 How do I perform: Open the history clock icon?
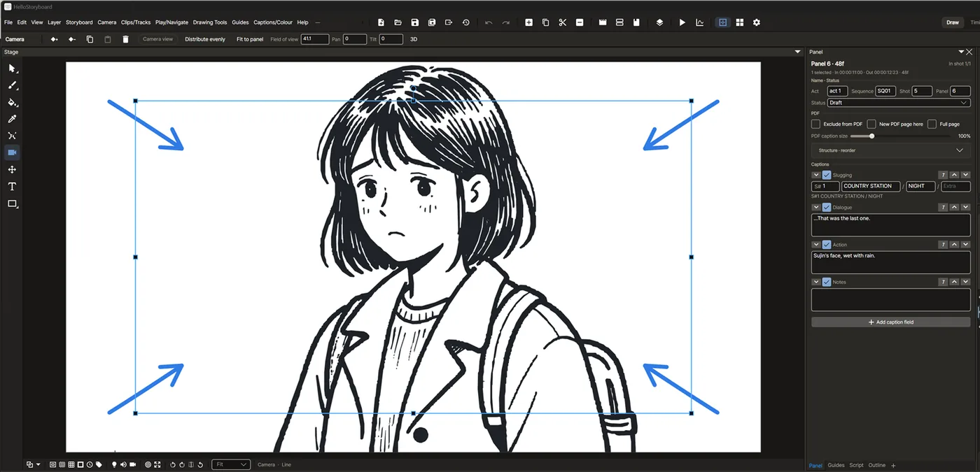coord(466,22)
